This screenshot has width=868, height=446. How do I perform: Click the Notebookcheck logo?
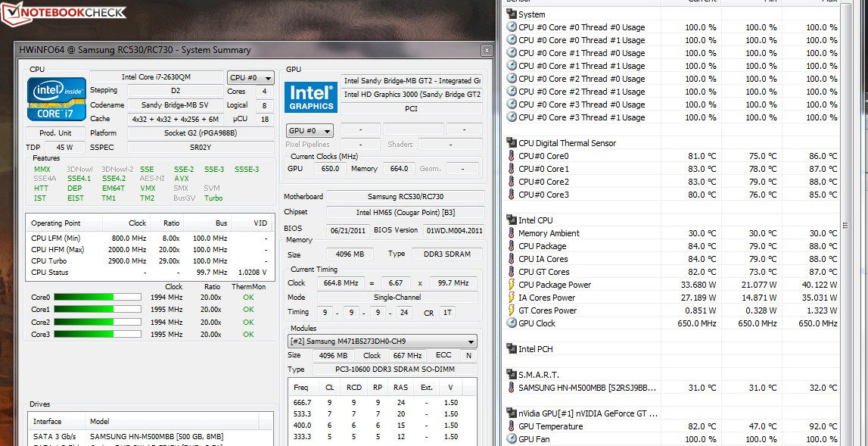click(x=64, y=14)
